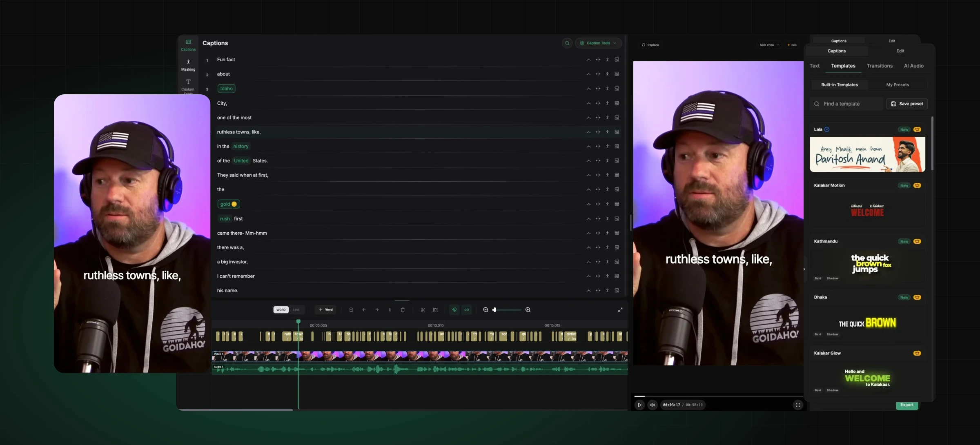The image size is (980, 445).
Task: Open the Caption Tools dropdown
Action: [x=598, y=43]
